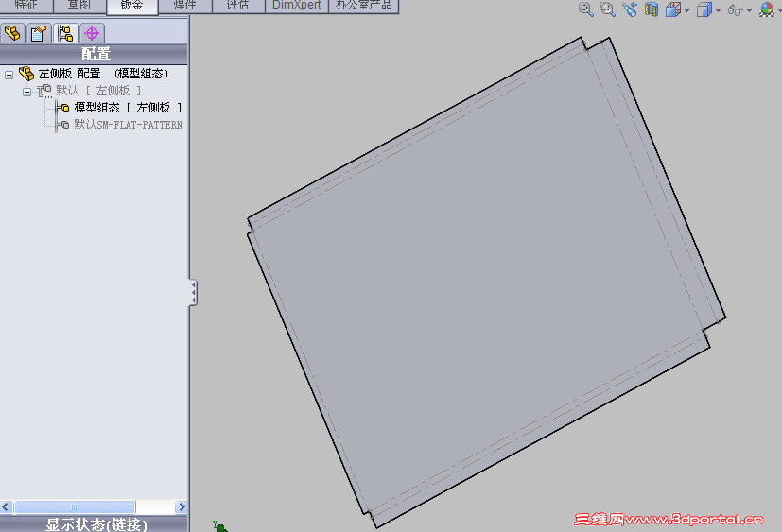Collapse the 默认 [ 左侧板 ] node

(26, 92)
